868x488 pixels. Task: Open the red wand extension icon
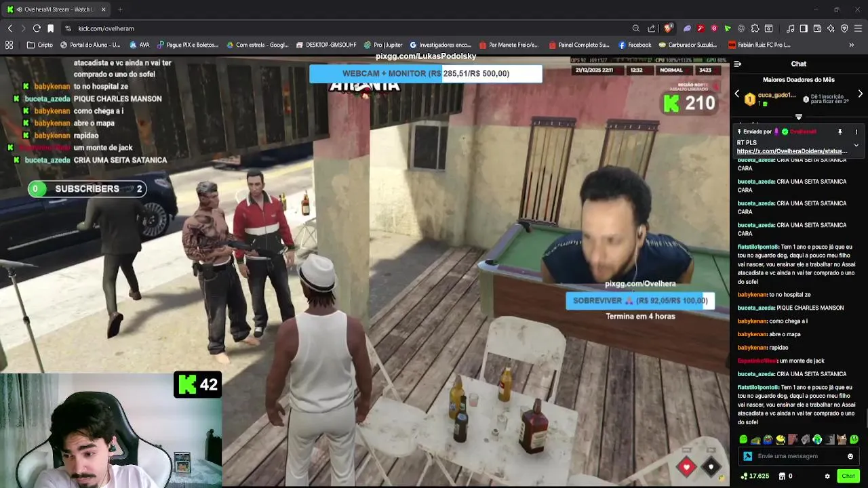pyautogui.click(x=701, y=28)
